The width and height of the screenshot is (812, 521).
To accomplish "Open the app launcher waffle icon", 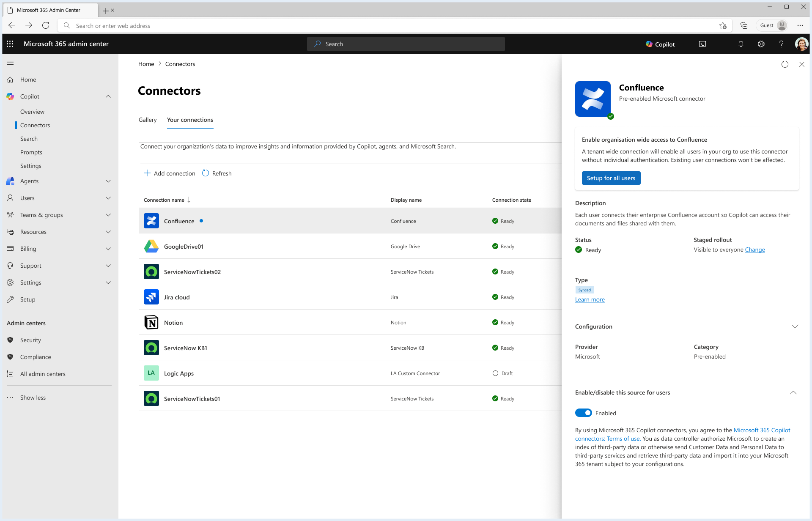I will [x=10, y=44].
